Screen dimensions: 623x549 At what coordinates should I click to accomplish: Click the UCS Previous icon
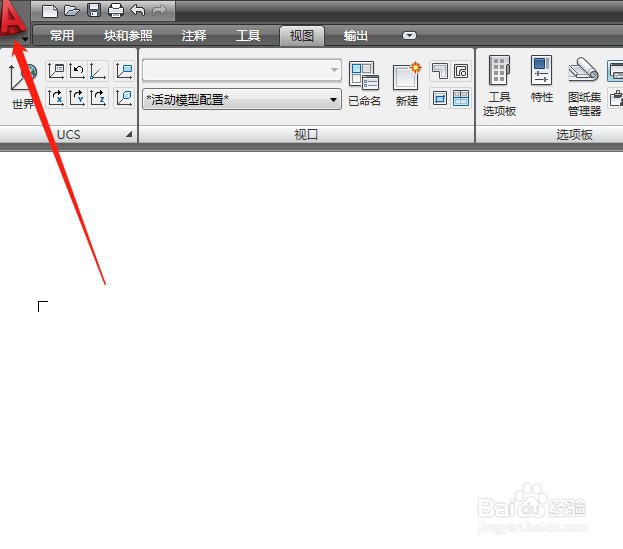click(77, 72)
